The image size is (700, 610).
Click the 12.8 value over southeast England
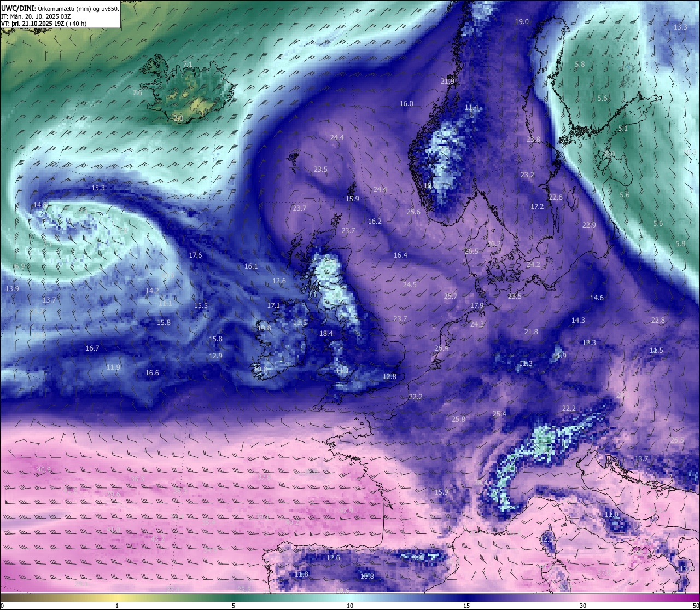[389, 377]
